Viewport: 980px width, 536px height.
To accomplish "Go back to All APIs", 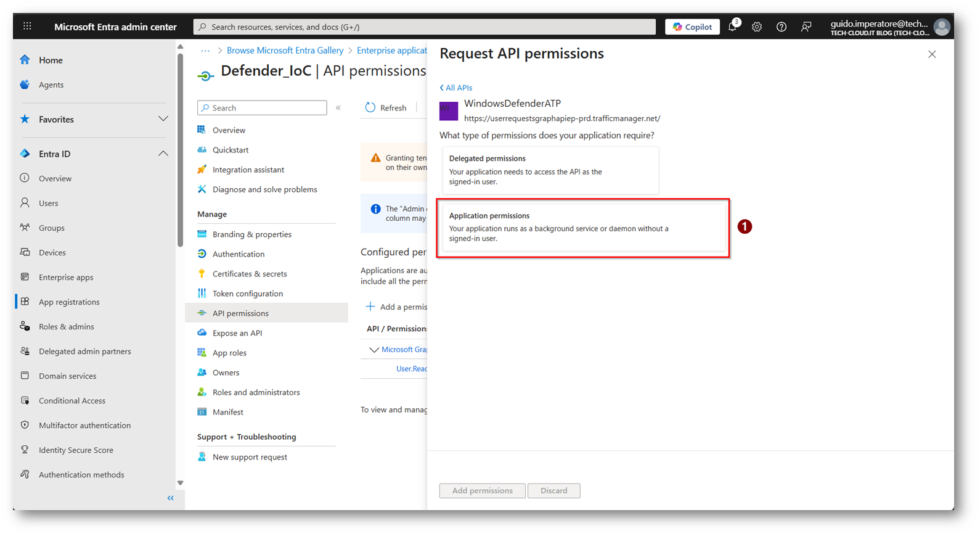I will coord(456,88).
